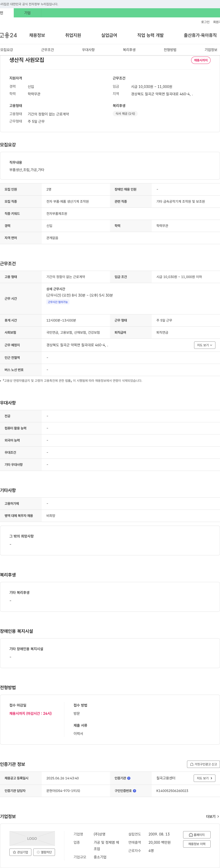Click wage text 시급 10,030원 ~ 11,000원 이하
220x868 pixels.
pos(179,277)
